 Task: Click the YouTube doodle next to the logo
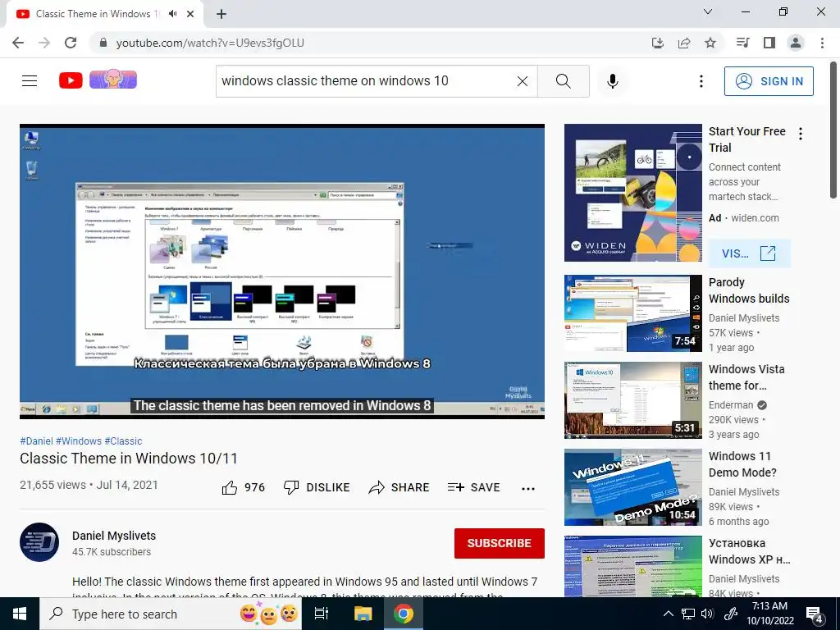pyautogui.click(x=113, y=80)
